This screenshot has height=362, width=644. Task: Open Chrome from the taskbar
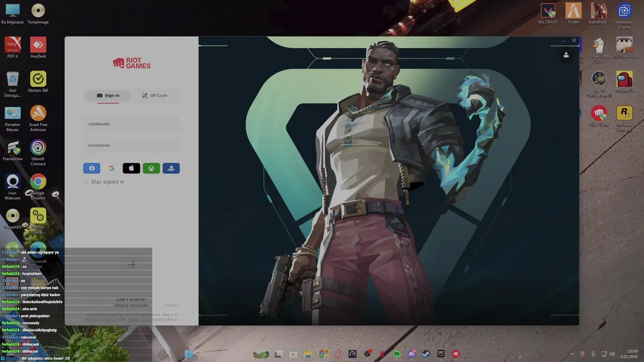pyautogui.click(x=323, y=354)
